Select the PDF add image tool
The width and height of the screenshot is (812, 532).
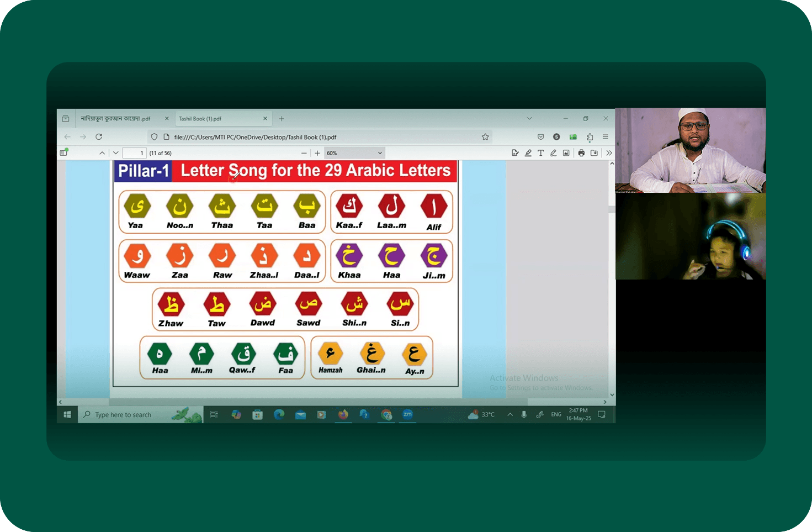point(566,153)
